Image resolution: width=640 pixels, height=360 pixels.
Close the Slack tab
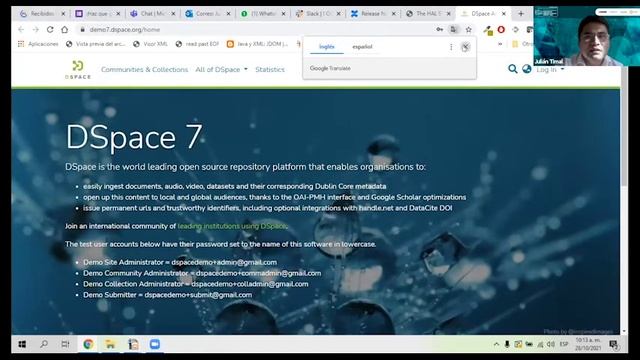[338, 13]
